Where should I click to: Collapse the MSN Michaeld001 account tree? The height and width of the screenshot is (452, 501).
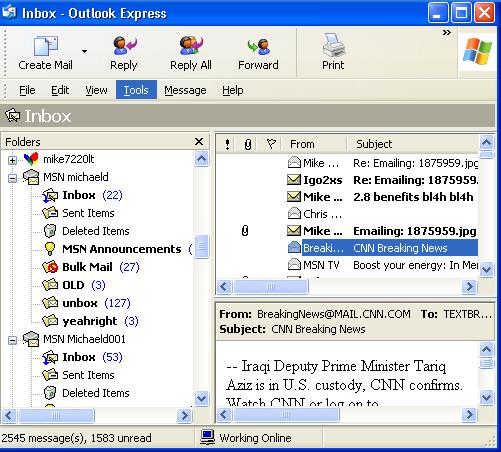click(x=12, y=340)
